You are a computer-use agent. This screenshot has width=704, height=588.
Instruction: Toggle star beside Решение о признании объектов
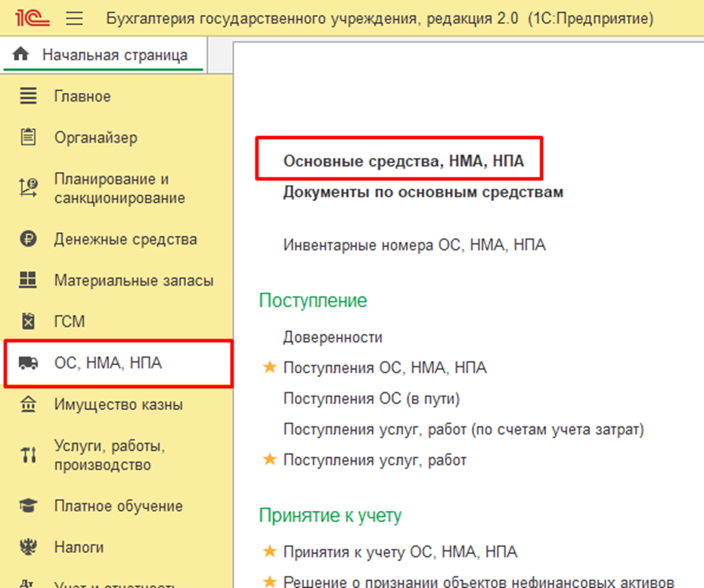(x=270, y=581)
